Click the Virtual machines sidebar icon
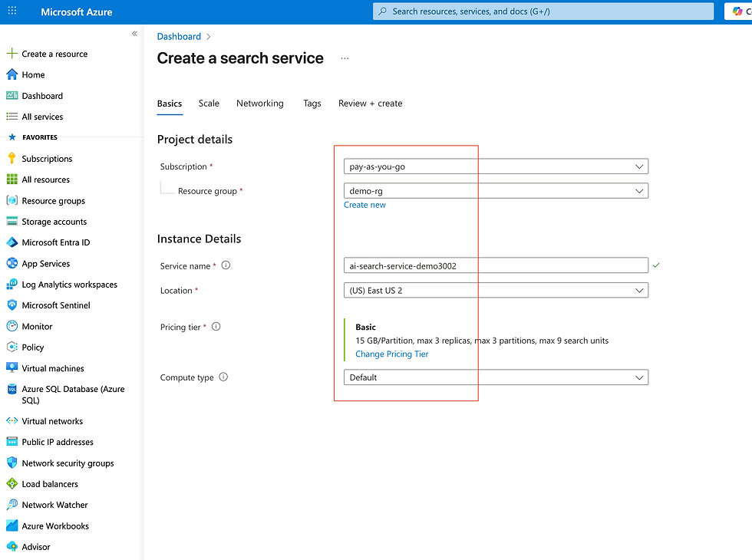 click(x=12, y=368)
